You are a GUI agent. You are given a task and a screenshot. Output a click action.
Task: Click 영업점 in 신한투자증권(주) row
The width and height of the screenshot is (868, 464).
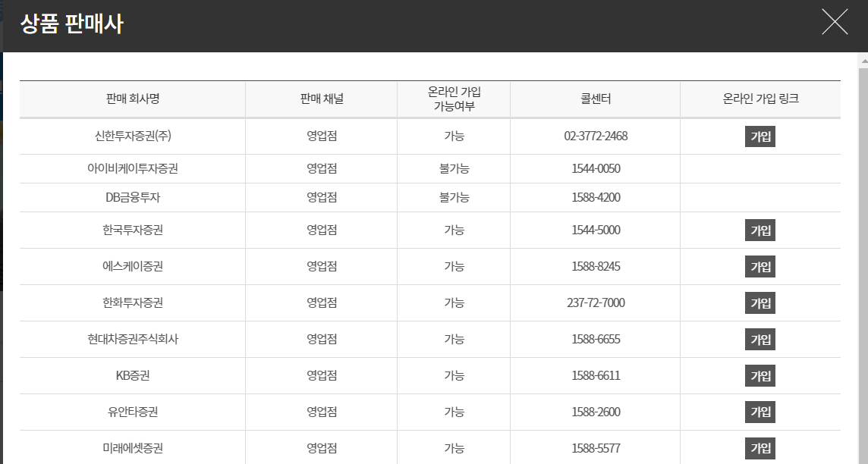[322, 136]
